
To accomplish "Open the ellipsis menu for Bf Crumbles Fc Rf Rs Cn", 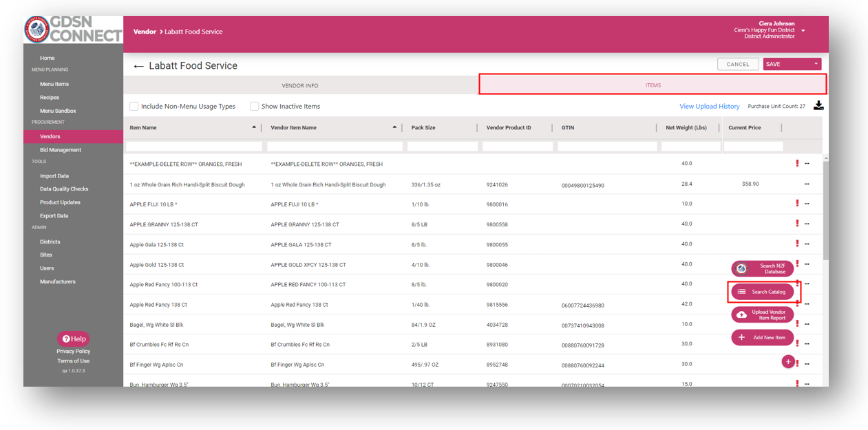I will coord(807,344).
